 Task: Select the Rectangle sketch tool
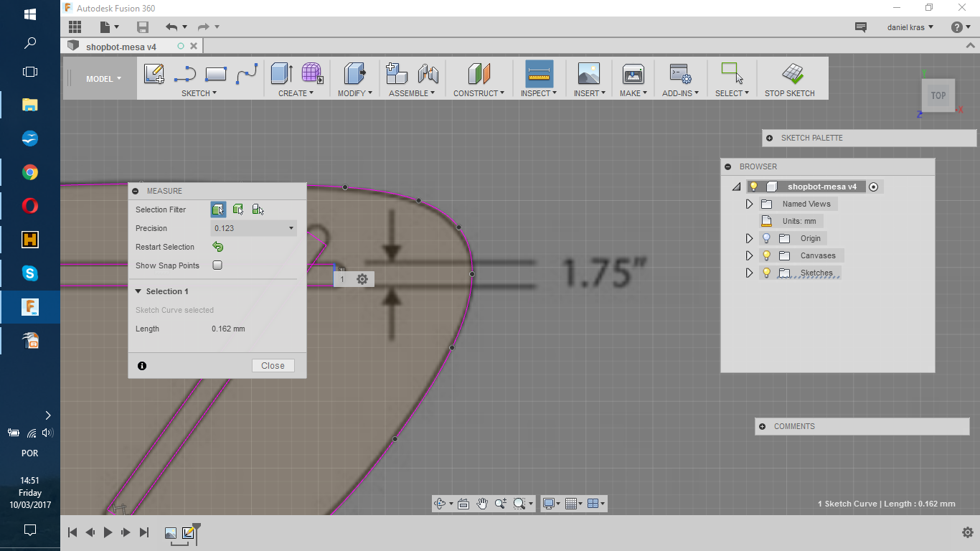coord(216,74)
